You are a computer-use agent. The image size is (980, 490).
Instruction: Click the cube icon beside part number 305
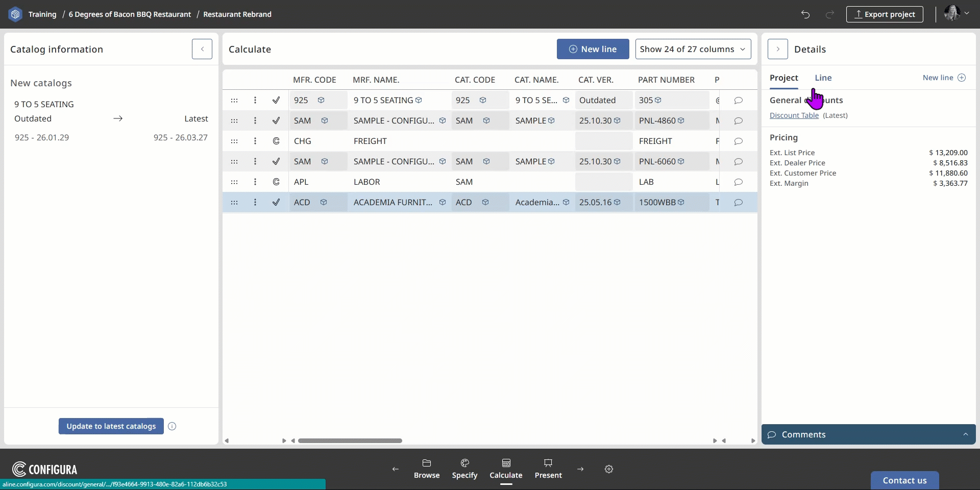coord(658,100)
